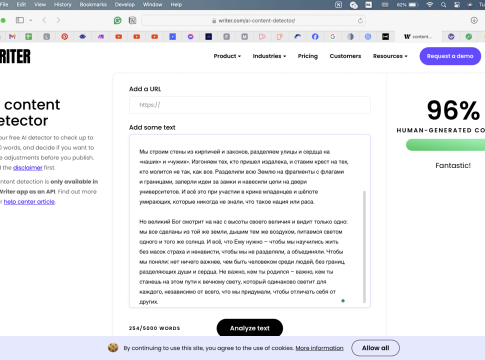Open the Bookmarks menu
The height and width of the screenshot is (360, 485).
93,5
